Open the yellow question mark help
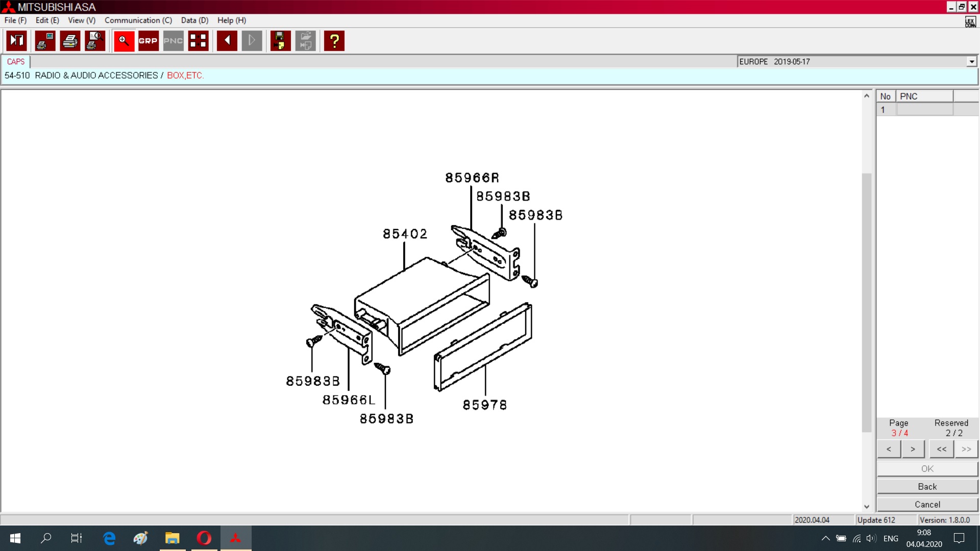Viewport: 980px width, 551px height. (334, 41)
